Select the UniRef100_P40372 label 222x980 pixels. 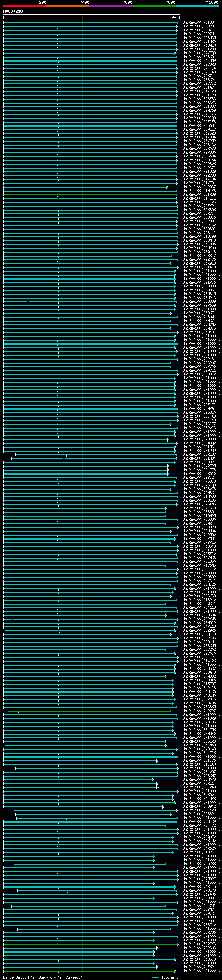pos(199,168)
